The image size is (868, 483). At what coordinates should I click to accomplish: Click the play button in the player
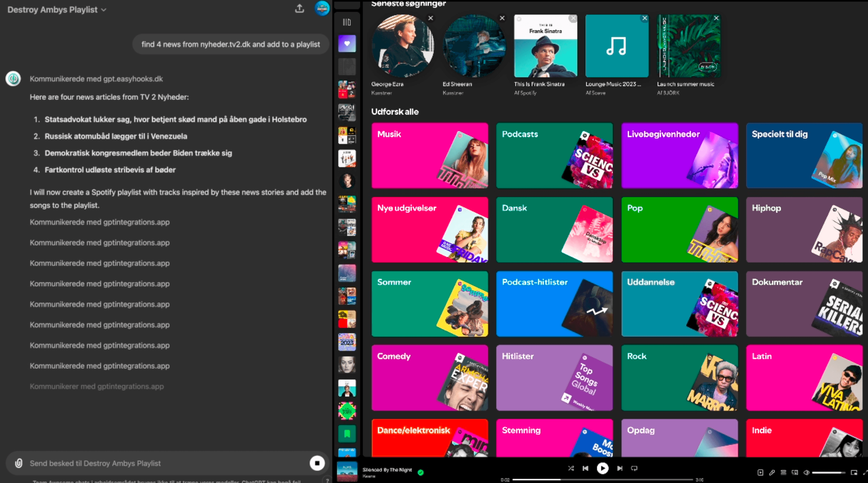point(602,468)
